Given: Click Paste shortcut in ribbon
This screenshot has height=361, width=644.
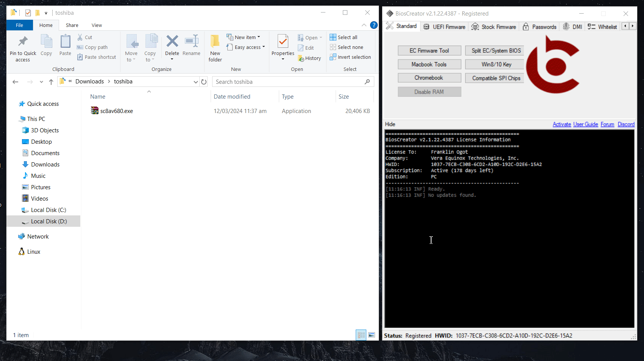Looking at the screenshot, I should (97, 57).
